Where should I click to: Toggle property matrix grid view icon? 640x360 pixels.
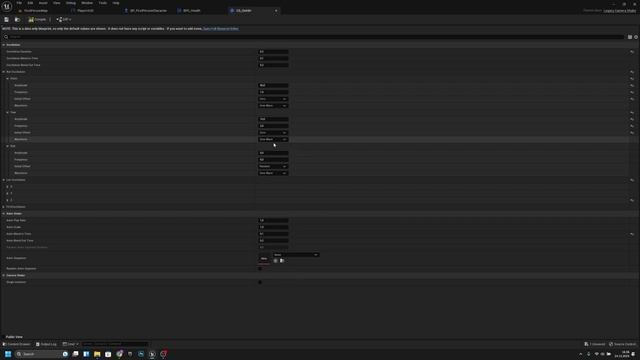(630, 37)
